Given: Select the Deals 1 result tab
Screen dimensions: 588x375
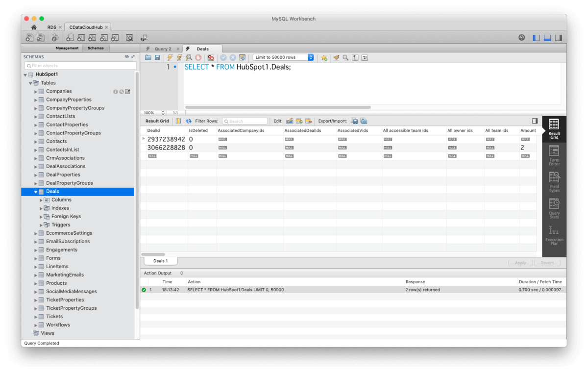Looking at the screenshot, I should pyautogui.click(x=160, y=261).
